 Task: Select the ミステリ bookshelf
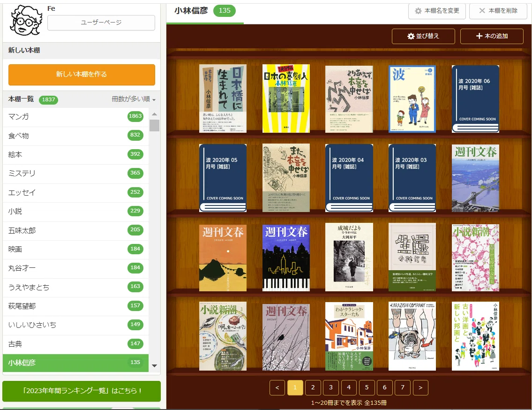click(x=75, y=174)
